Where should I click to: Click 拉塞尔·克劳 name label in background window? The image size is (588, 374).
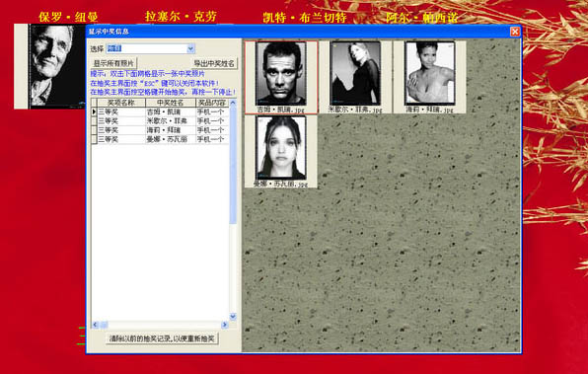click(181, 17)
